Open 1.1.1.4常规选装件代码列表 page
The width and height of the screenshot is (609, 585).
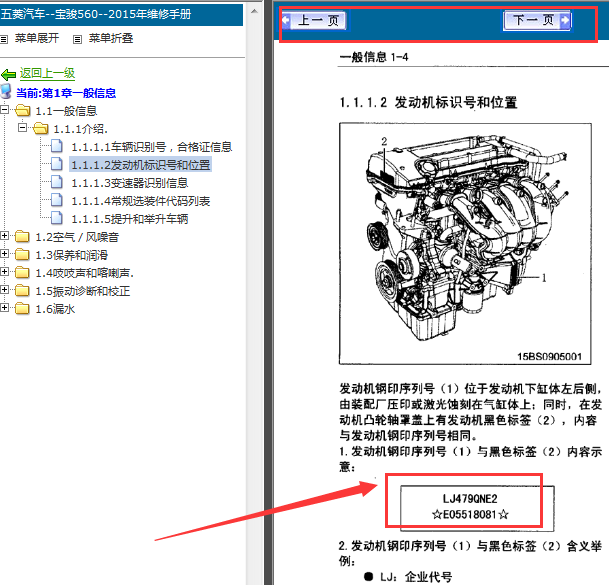coord(141,201)
